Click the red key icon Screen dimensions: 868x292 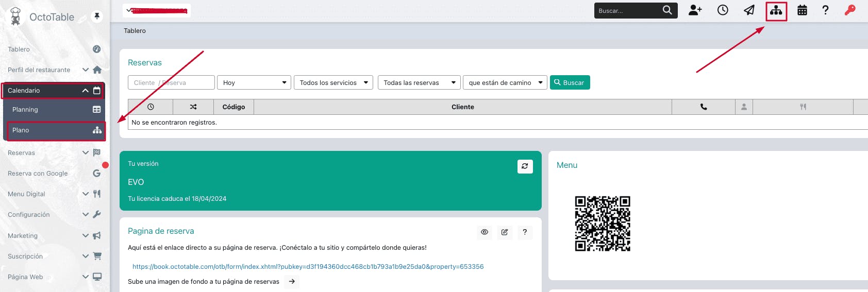pyautogui.click(x=850, y=10)
